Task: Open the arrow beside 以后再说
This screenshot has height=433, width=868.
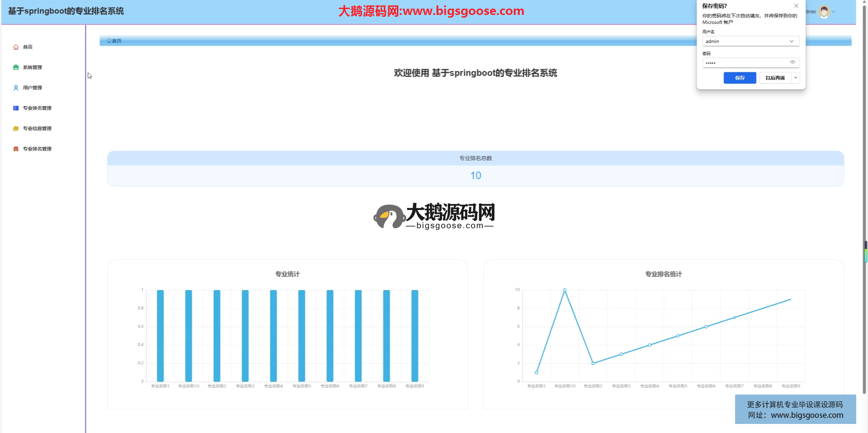Action: (796, 78)
